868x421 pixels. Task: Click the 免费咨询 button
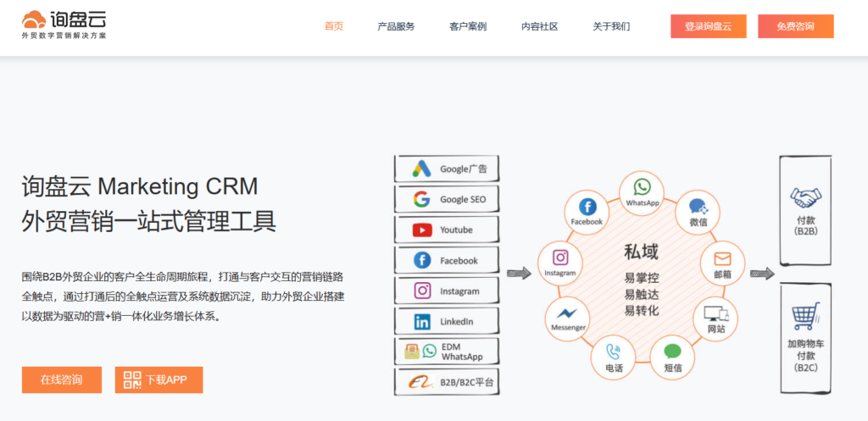click(795, 26)
